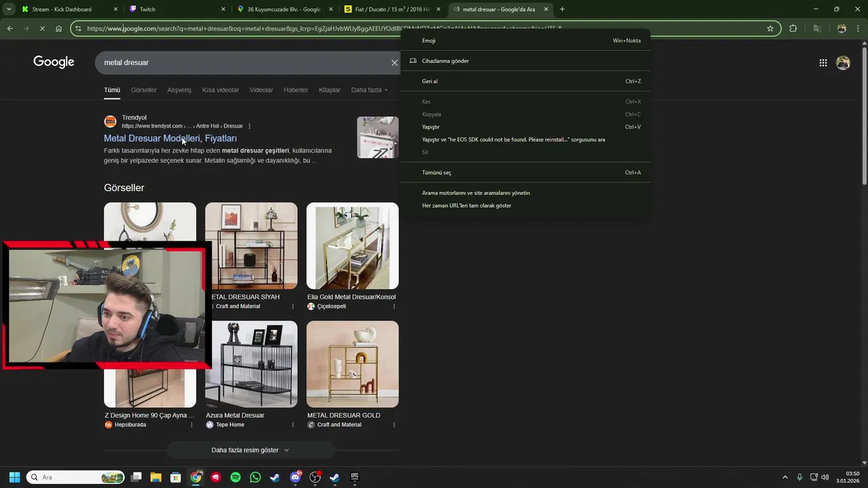Screen dimensions: 868x488
Task: Go back with the browser back arrow
Action: point(9,28)
